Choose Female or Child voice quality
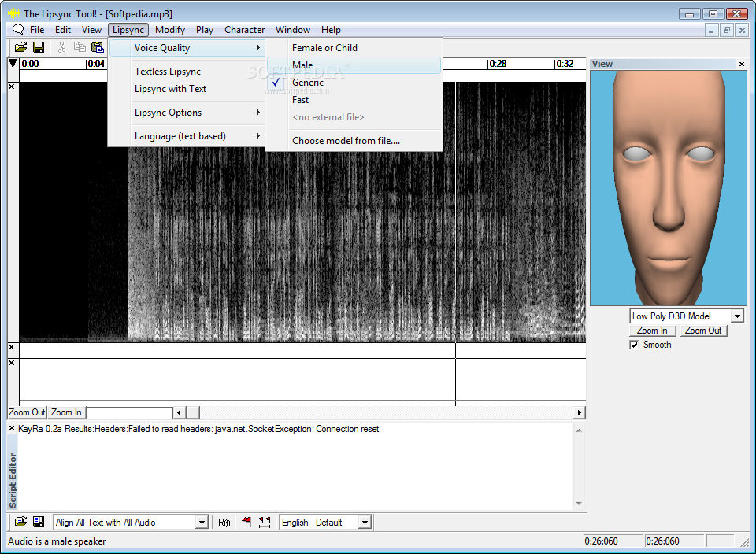 tap(354, 48)
